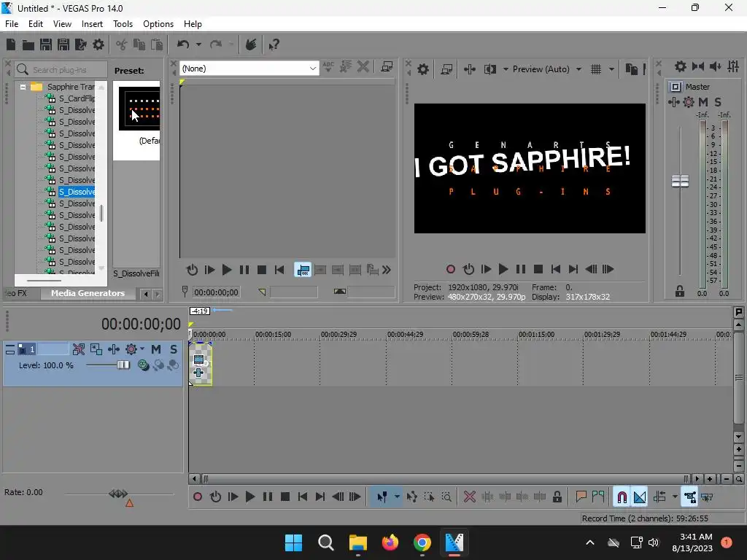The image size is (747, 560).
Task: Click the Undo arrow icon
Action: click(183, 44)
